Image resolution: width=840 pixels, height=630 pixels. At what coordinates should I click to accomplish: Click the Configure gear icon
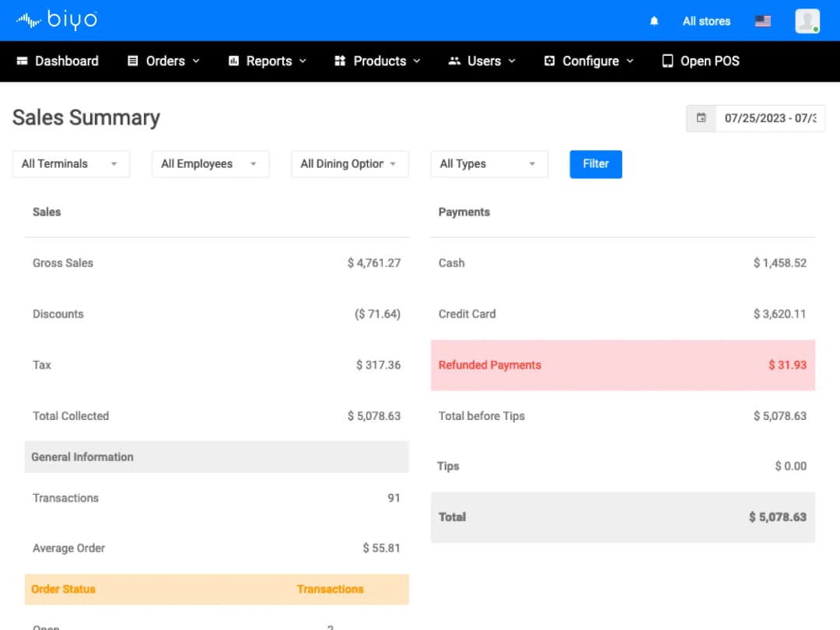[x=550, y=61]
